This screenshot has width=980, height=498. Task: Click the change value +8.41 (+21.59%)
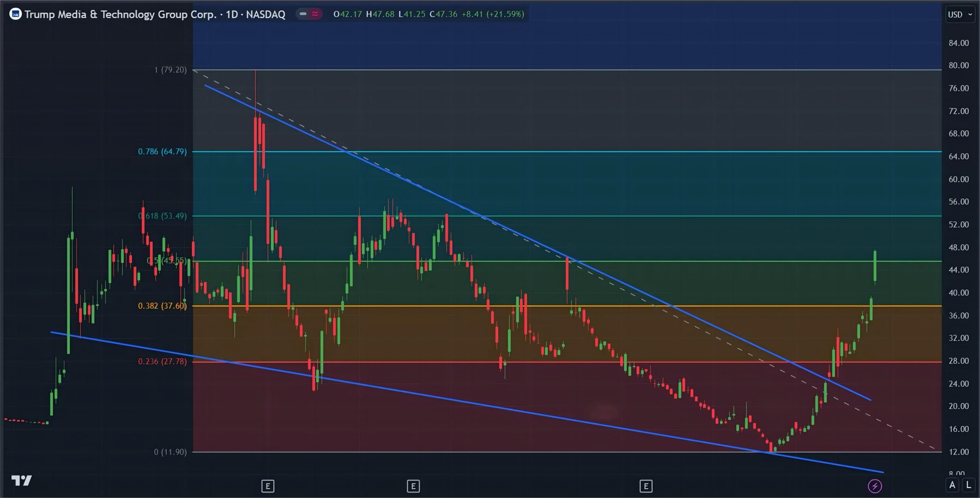(493, 14)
